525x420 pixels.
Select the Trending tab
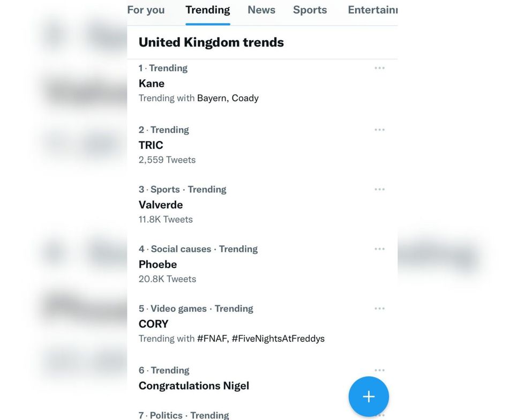tap(208, 10)
